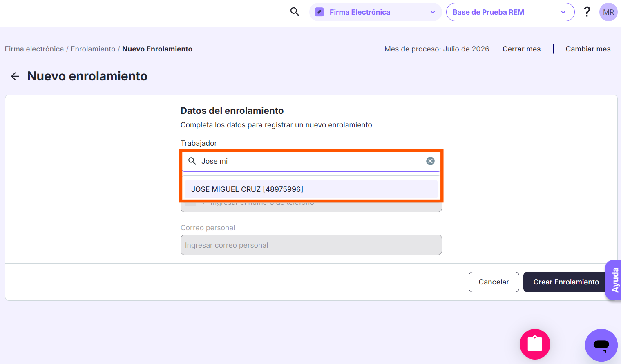This screenshot has height=364, width=621.
Task: Click Mes de proceso: Julio de 2026 text
Action: click(x=437, y=49)
